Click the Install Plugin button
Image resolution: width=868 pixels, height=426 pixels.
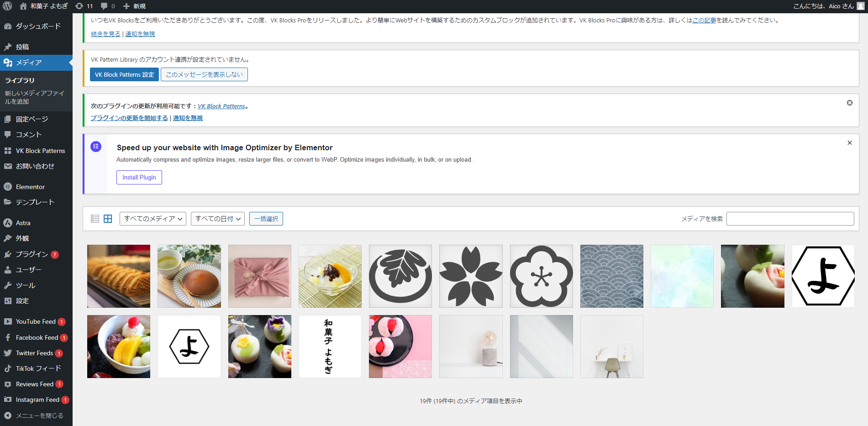(139, 177)
